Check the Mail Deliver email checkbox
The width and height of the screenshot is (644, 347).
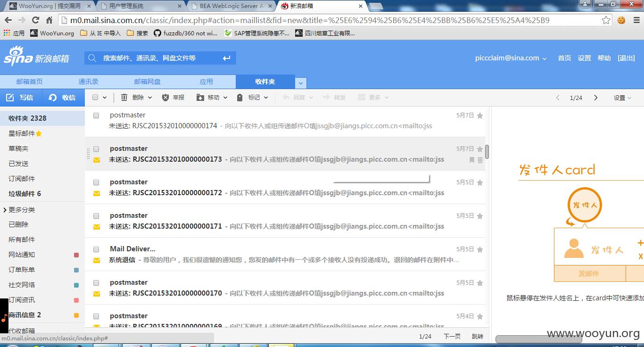[x=96, y=249]
